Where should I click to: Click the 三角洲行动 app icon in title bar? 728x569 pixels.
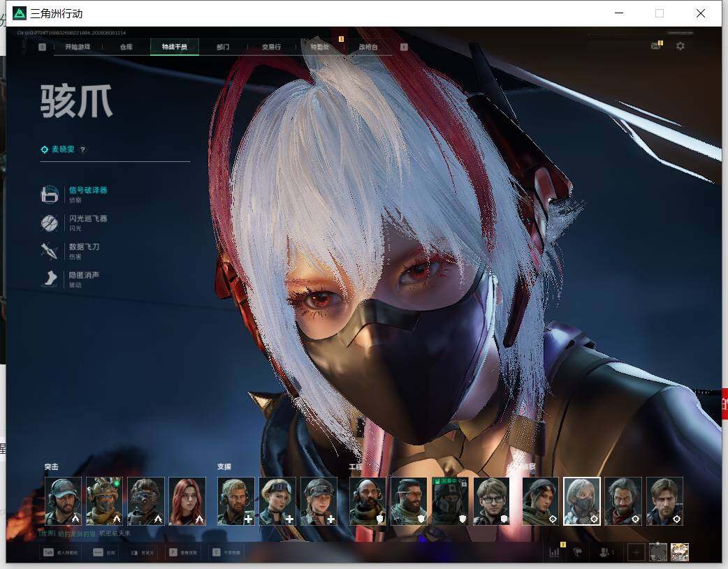(20, 13)
